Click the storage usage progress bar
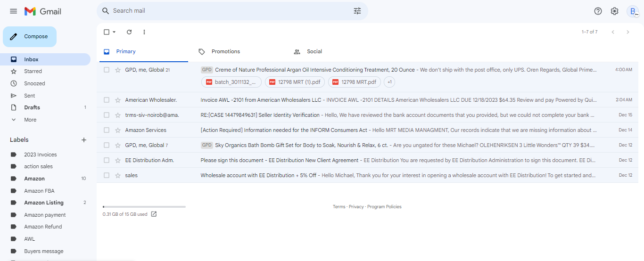 click(x=144, y=207)
